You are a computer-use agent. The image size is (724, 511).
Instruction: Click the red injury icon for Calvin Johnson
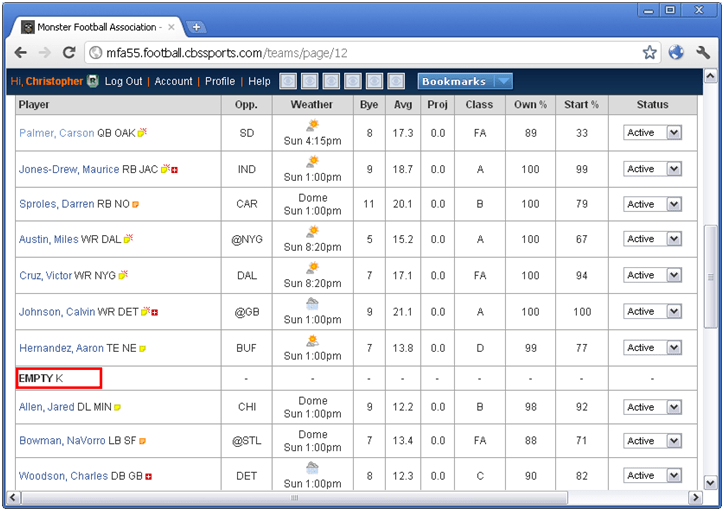[x=155, y=313]
